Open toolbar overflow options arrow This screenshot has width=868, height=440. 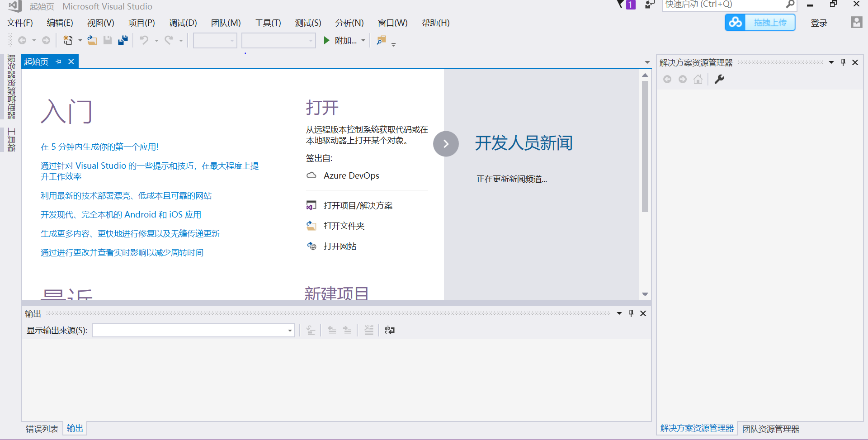(394, 44)
